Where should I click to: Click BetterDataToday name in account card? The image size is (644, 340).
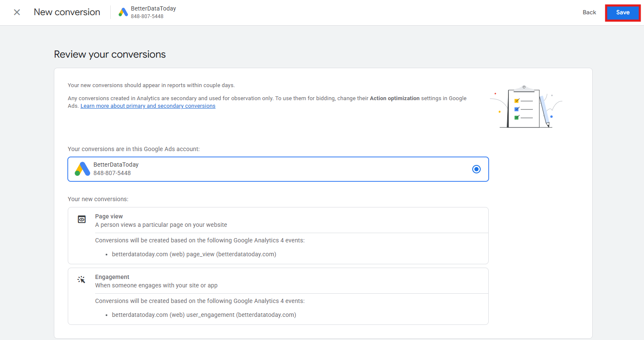click(116, 165)
